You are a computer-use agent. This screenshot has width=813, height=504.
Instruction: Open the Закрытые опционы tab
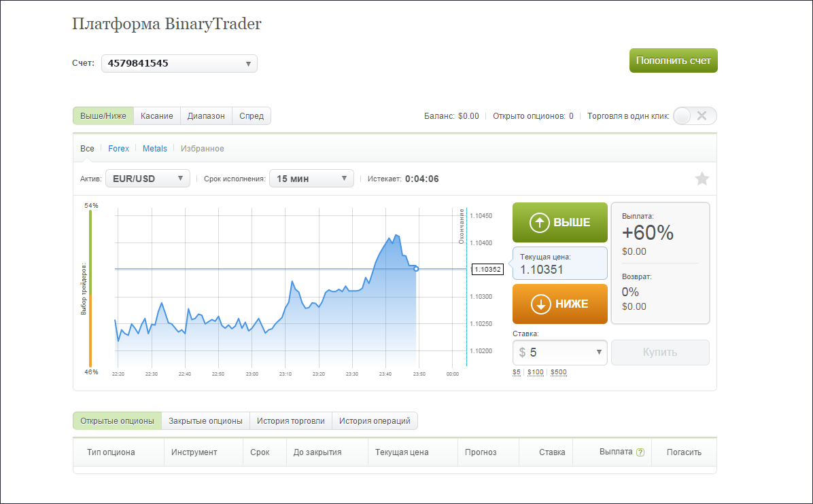[x=206, y=421]
